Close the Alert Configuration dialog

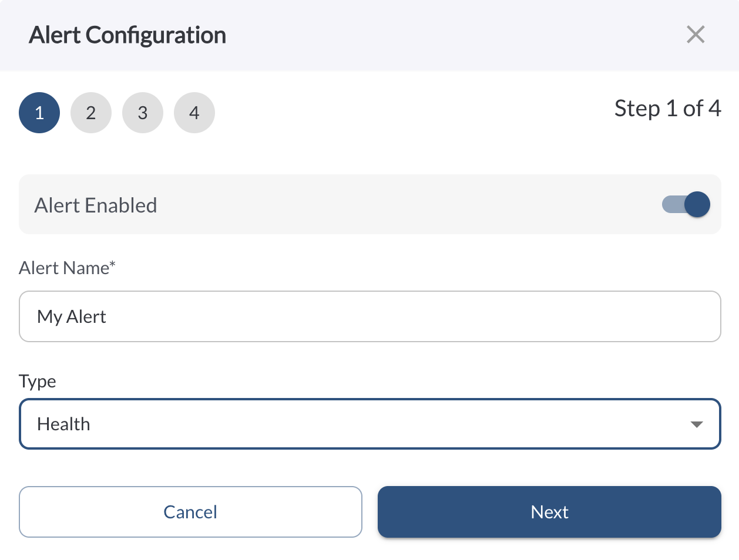click(x=696, y=35)
